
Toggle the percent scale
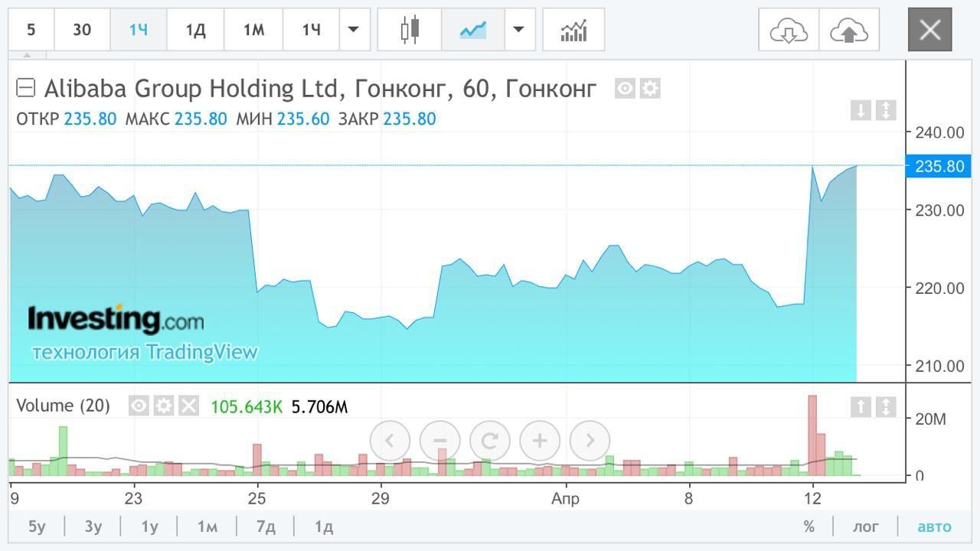(x=809, y=527)
